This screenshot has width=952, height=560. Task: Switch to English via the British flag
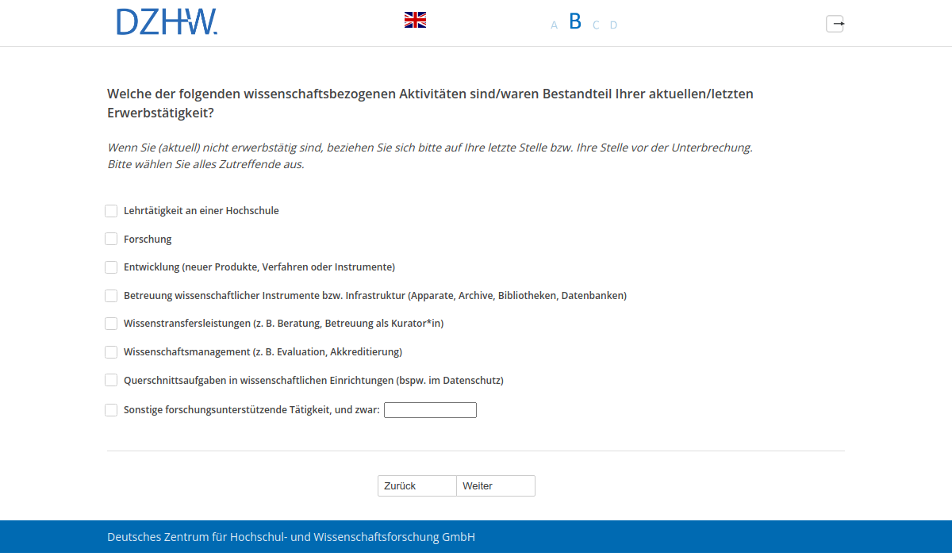point(415,19)
